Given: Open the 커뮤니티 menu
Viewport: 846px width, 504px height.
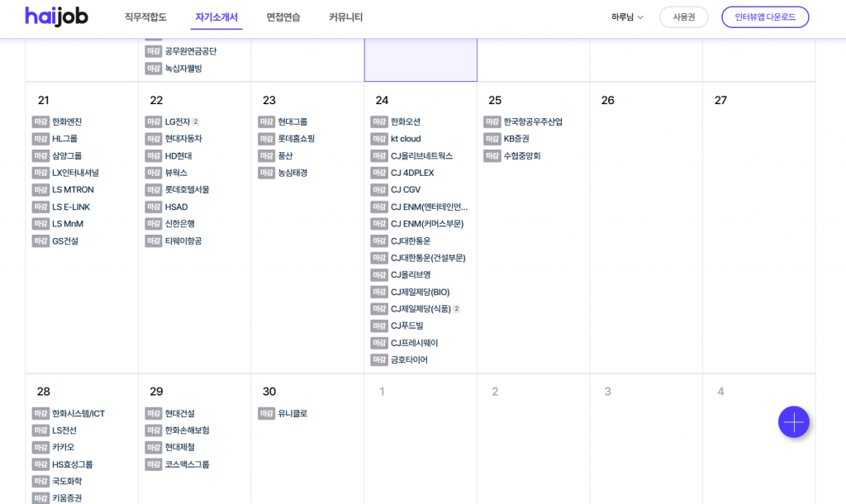Looking at the screenshot, I should [346, 17].
